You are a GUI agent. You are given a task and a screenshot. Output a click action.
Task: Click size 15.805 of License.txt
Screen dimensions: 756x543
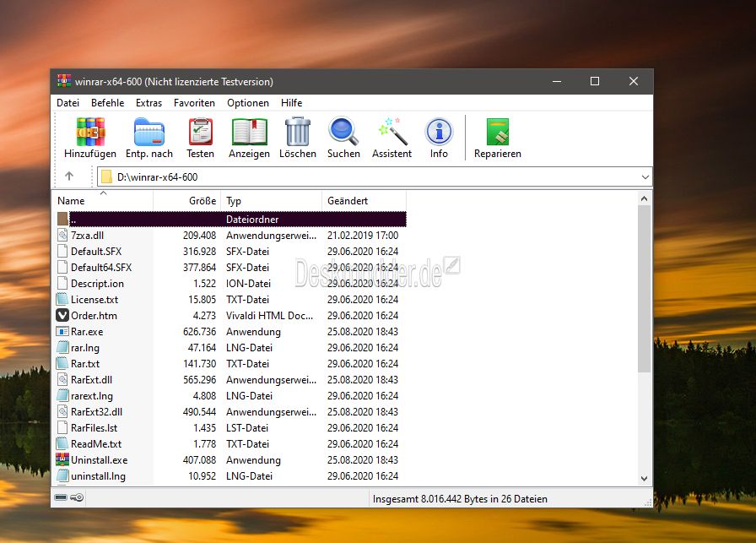202,300
